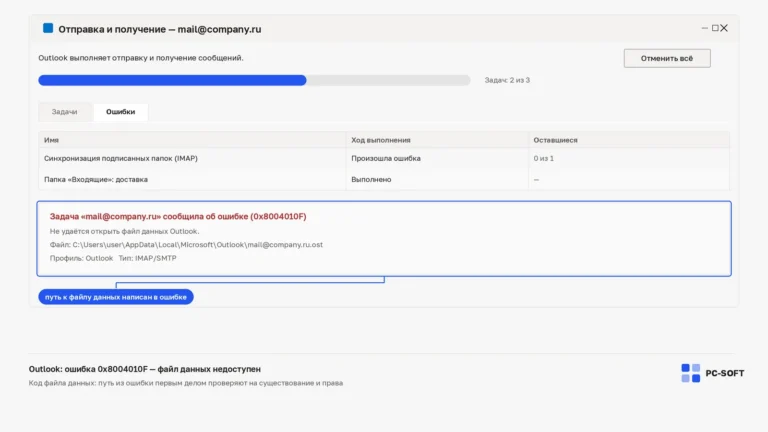The width and height of the screenshot is (768, 432).
Task: Click the "Тип: IMAP/SMTP" text
Action: [x=147, y=258]
